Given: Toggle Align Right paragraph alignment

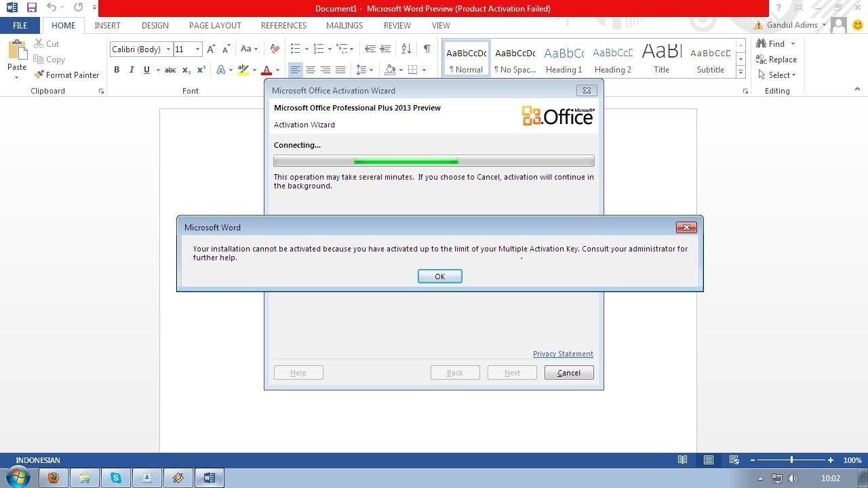Looking at the screenshot, I should click(x=325, y=70).
